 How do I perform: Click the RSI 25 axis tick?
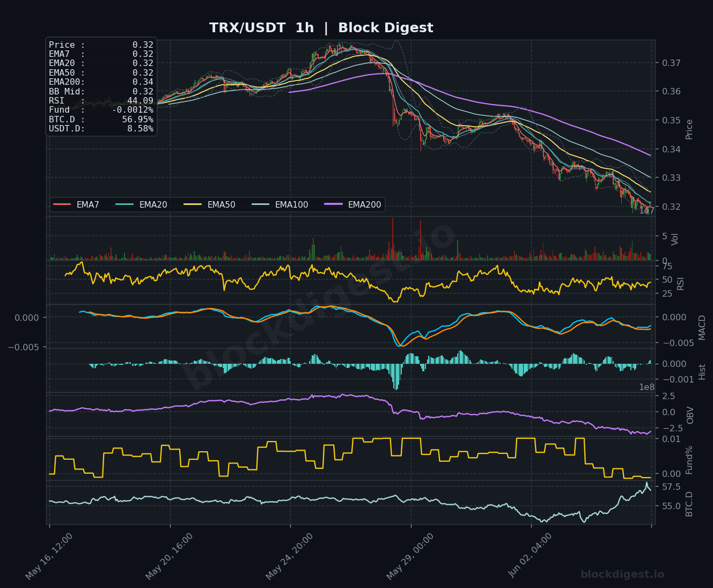(x=667, y=293)
